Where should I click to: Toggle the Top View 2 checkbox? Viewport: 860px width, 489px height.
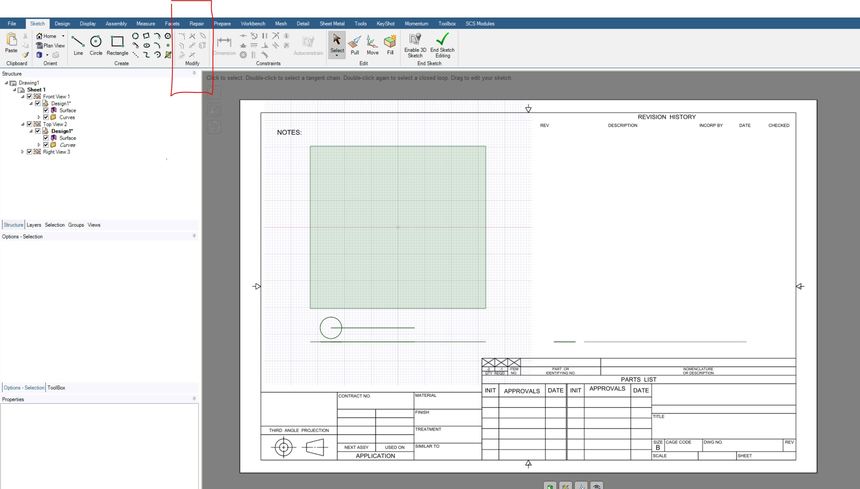[x=30, y=124]
